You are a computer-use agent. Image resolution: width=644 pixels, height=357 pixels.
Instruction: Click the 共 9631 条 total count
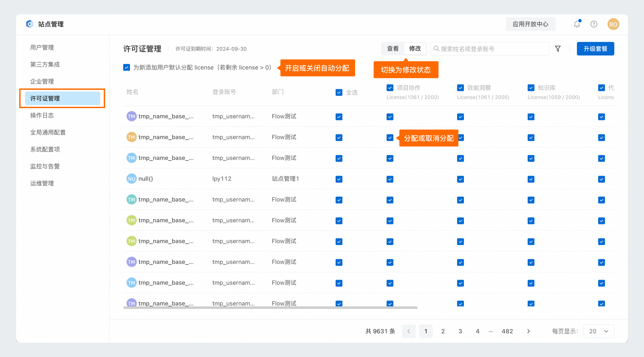380,331
